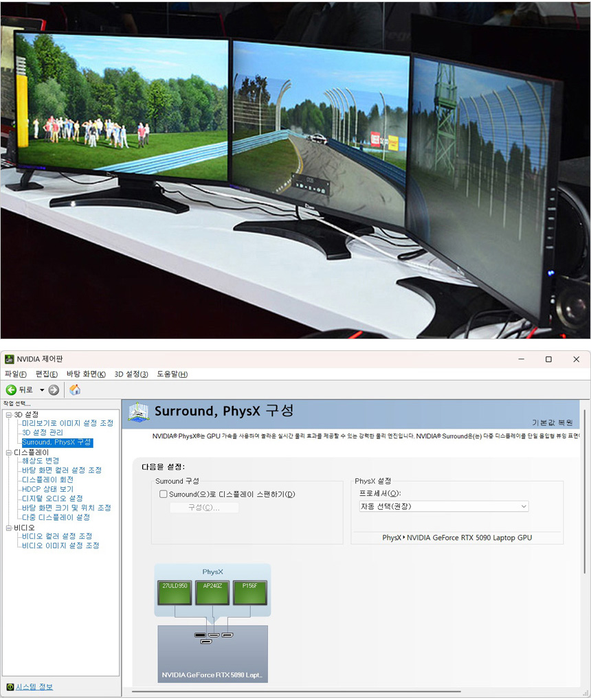Open the 도움말(H) menu
This screenshot has width=591, height=700.
tap(172, 374)
